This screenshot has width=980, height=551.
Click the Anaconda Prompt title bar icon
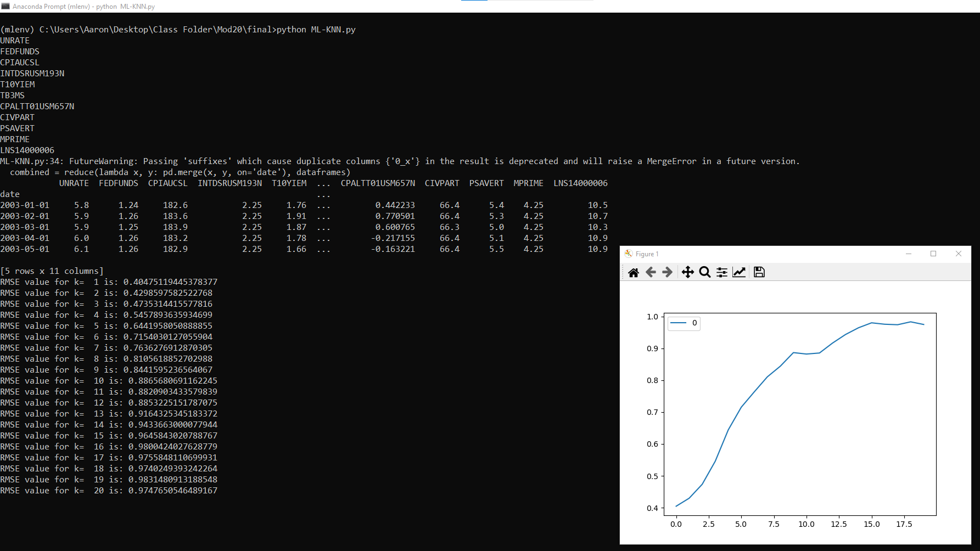point(5,6)
